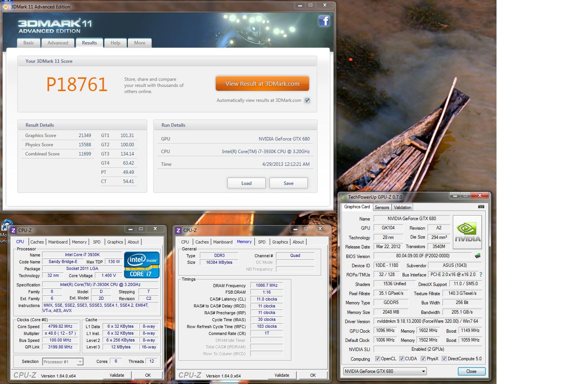Click the Memory Size 2048 MB value
This screenshot has width=588, height=384.
[391, 312]
